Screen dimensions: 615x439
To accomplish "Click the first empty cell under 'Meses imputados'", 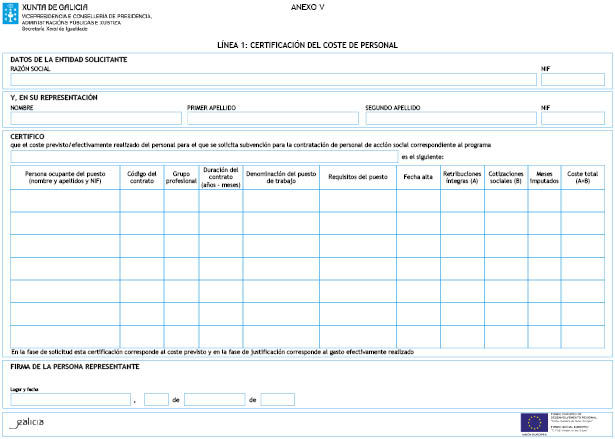I will 544,201.
